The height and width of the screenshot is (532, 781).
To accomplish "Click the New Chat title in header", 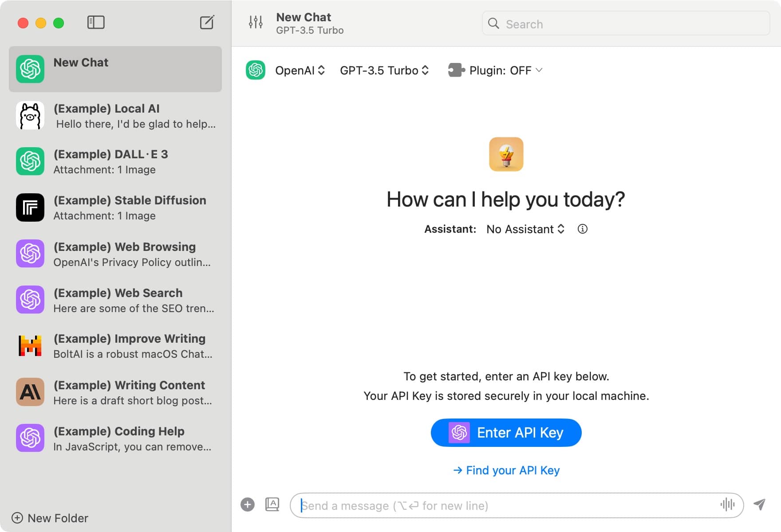I will 304,17.
